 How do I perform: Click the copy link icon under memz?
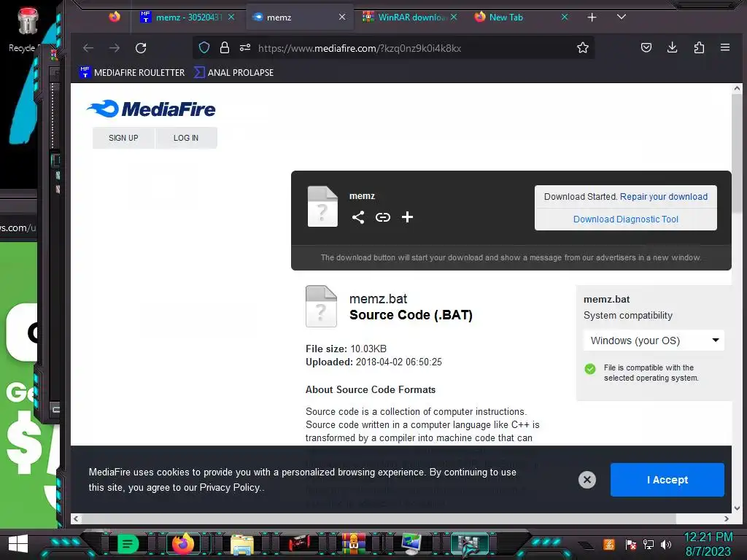(383, 217)
